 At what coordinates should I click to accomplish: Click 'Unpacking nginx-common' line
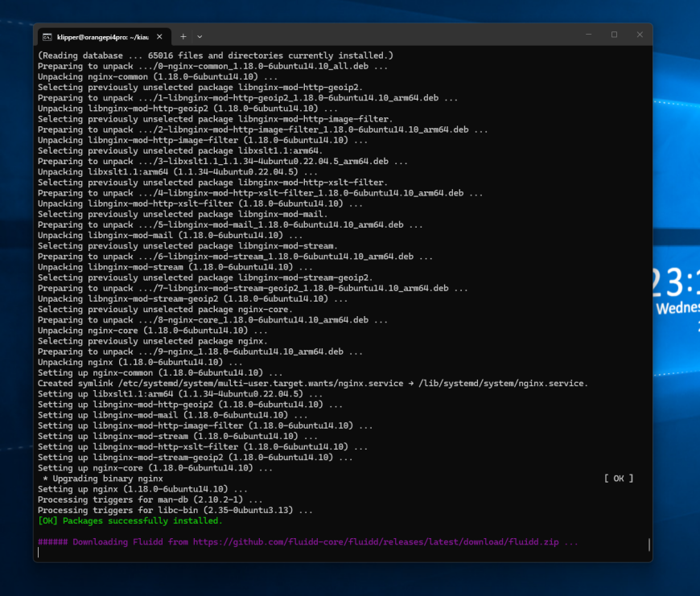[158, 76]
